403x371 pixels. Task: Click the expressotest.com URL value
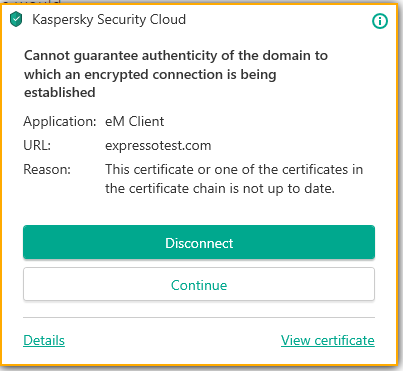pyautogui.click(x=158, y=146)
